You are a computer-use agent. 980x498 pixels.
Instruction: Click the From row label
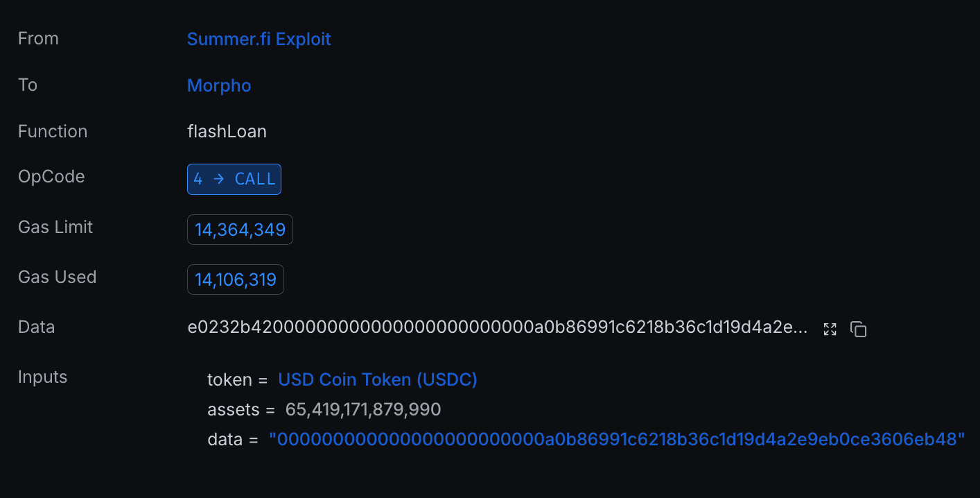click(x=38, y=38)
